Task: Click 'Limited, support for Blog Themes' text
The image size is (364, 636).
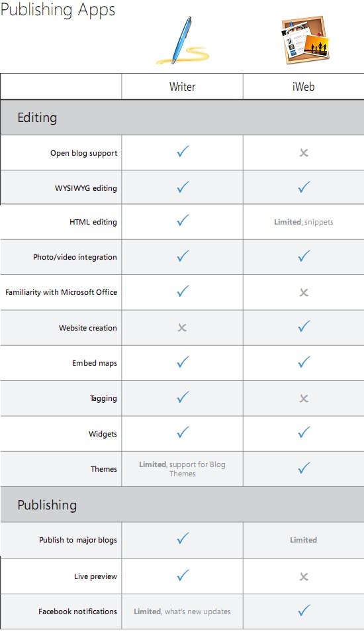Action: click(183, 469)
